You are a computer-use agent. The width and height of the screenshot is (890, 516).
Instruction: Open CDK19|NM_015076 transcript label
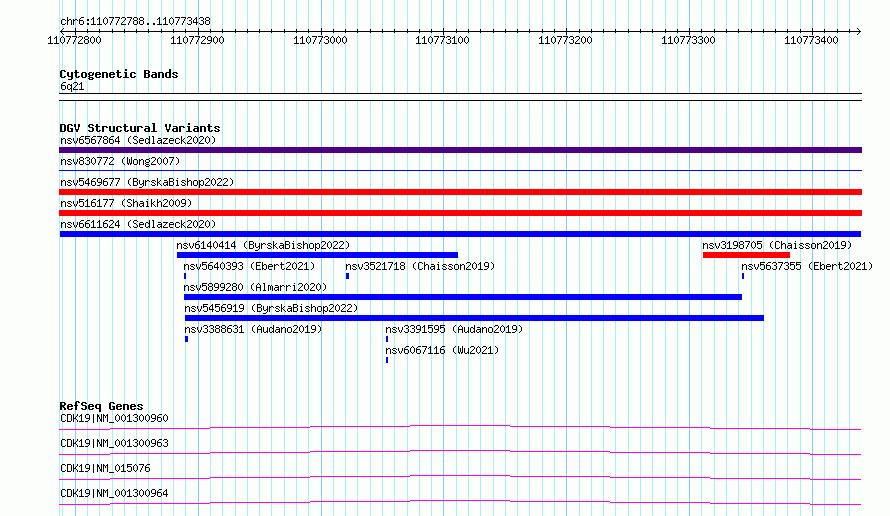pos(105,468)
